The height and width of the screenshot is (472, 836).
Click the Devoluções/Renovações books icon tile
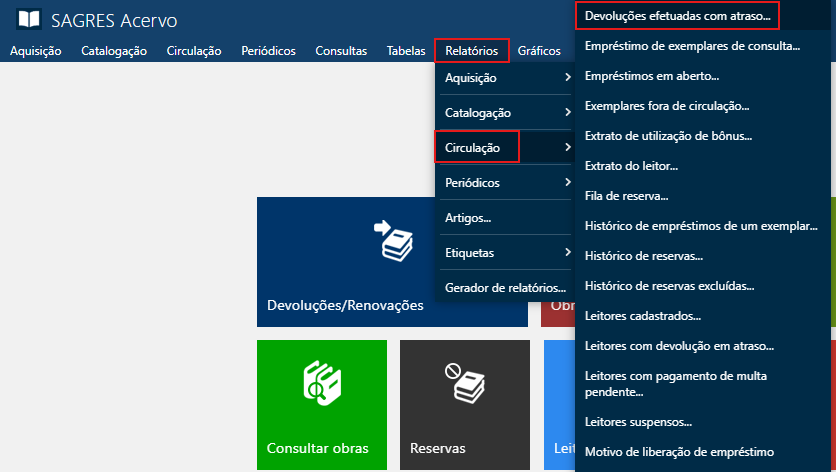392,242
